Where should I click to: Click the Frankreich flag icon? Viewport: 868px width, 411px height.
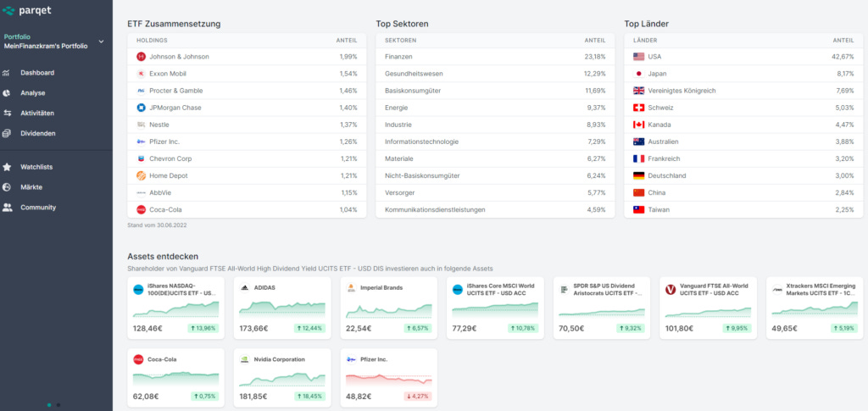click(x=639, y=158)
